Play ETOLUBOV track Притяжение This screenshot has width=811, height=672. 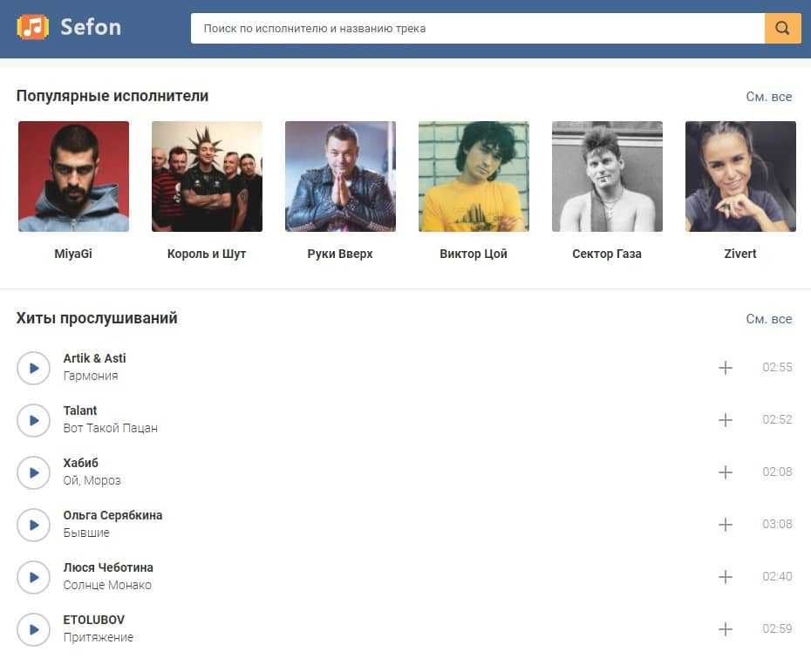click(34, 629)
